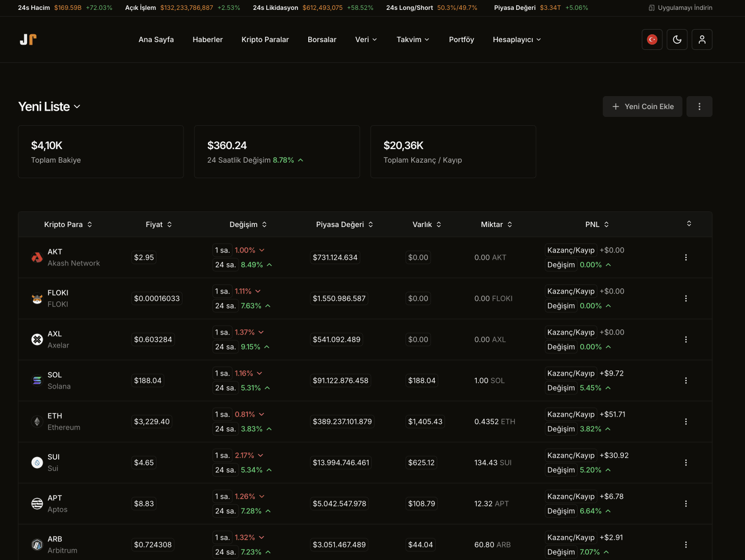Click Yeni Coin Ekle button
Image resolution: width=745 pixels, height=560 pixels.
click(x=643, y=106)
